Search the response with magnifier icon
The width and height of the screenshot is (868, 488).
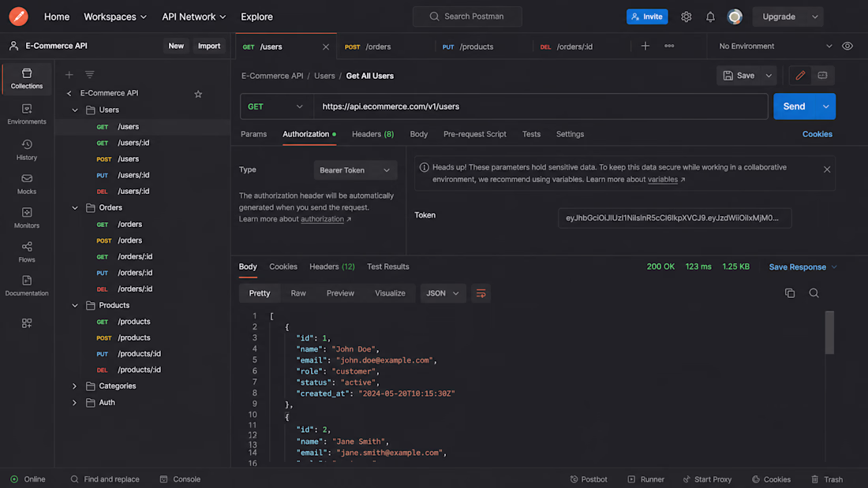(x=814, y=293)
